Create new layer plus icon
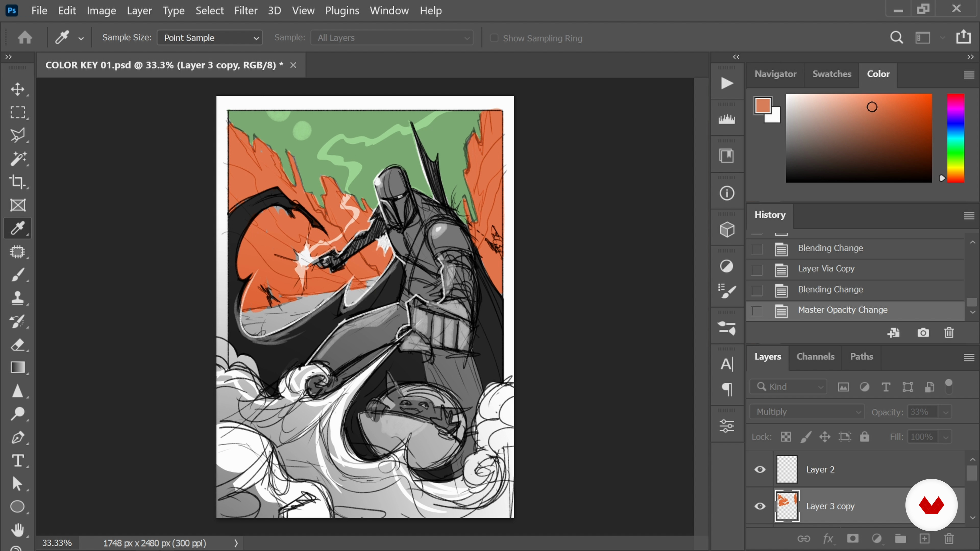This screenshot has width=980, height=551. (924, 539)
